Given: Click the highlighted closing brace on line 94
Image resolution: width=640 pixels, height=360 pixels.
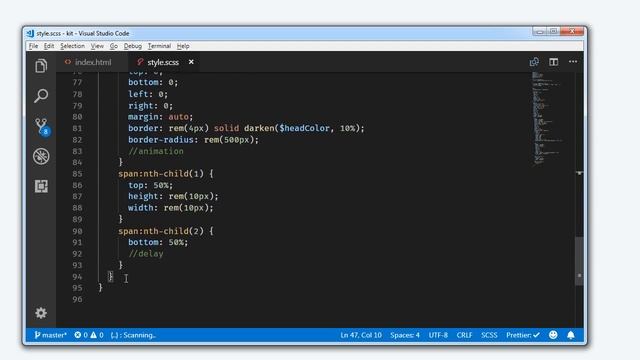Looking at the screenshot, I should pyautogui.click(x=111, y=276).
